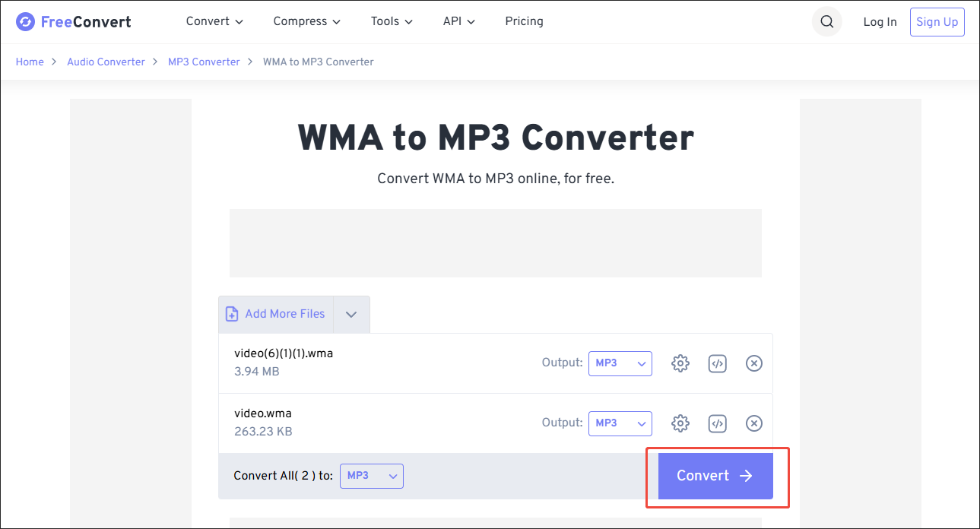Open the Compress menu
The image size is (980, 529).
307,21
